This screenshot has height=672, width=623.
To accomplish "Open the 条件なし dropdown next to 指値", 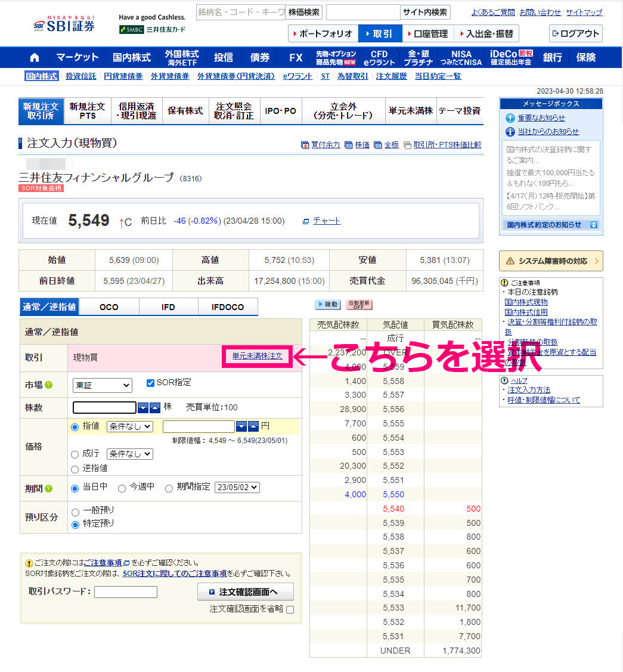I will point(129,426).
